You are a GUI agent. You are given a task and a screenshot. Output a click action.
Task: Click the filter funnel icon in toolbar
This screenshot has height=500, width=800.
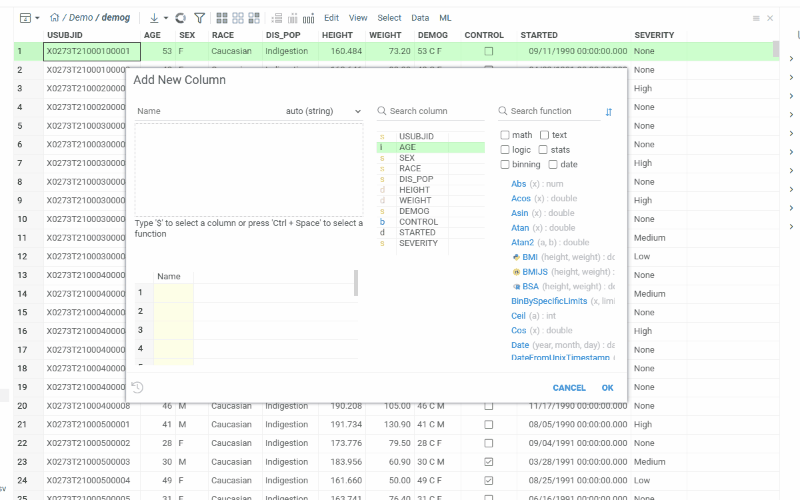click(x=199, y=18)
